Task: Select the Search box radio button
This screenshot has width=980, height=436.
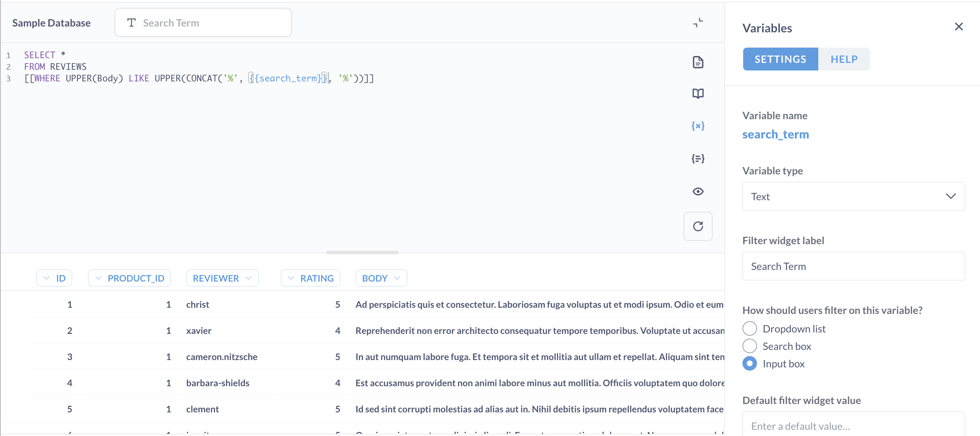Action: pyautogui.click(x=749, y=346)
